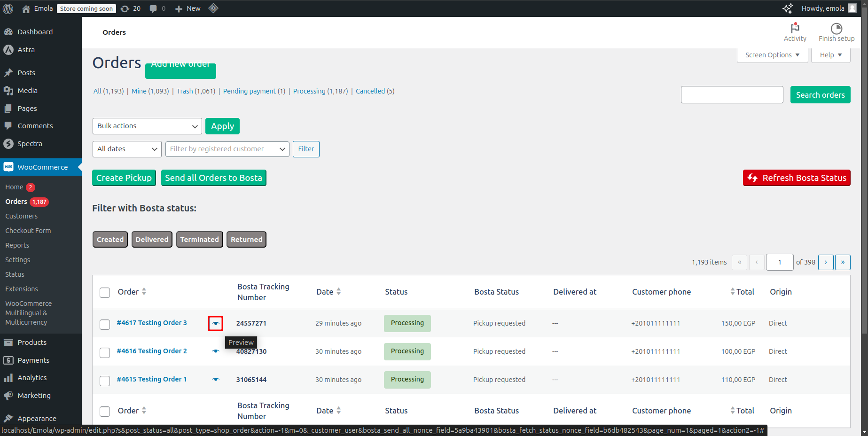This screenshot has height=436, width=868.
Task: Open Payments icon in sidebar
Action: (x=8, y=360)
